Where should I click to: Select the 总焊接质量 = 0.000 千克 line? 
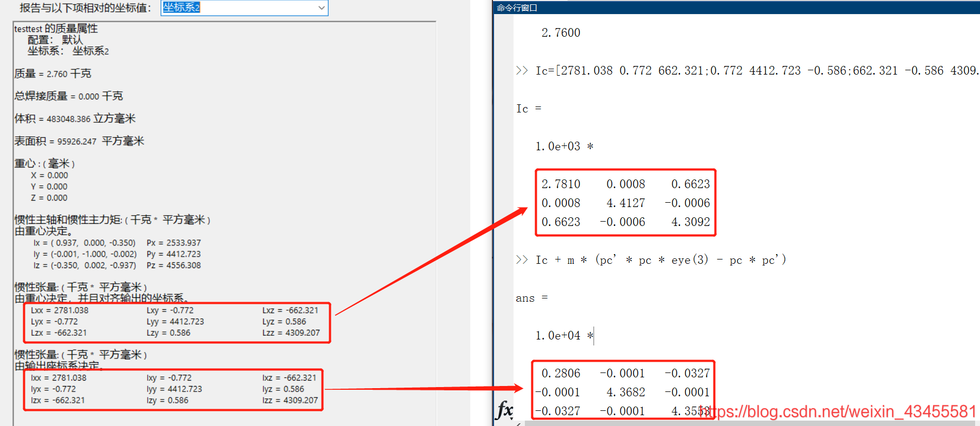[69, 96]
